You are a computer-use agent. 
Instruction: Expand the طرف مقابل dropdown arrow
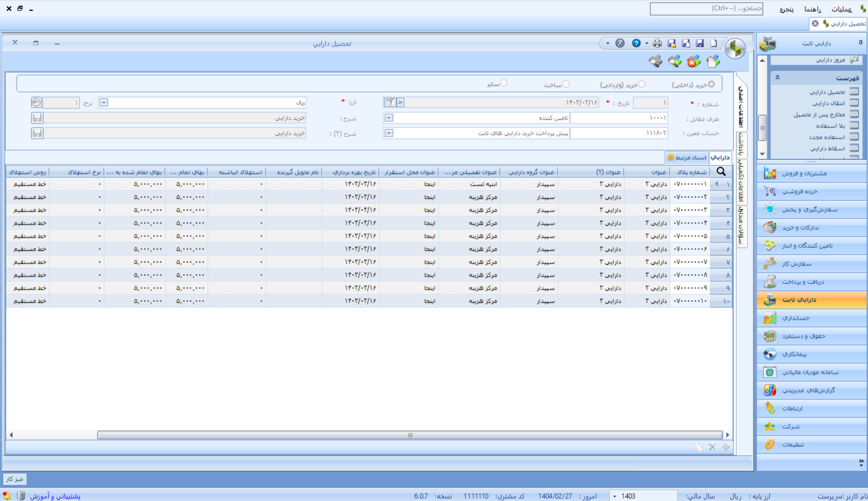coord(389,118)
